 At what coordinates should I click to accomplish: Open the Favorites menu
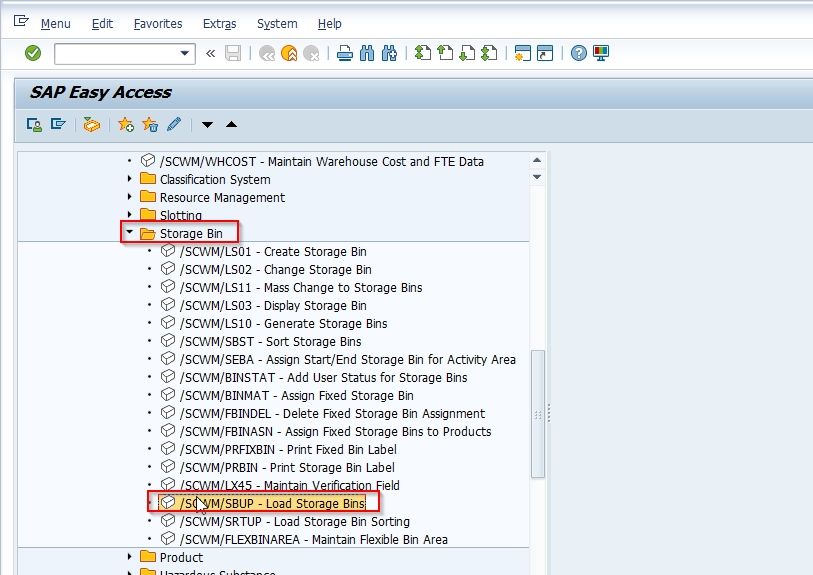pyautogui.click(x=158, y=24)
